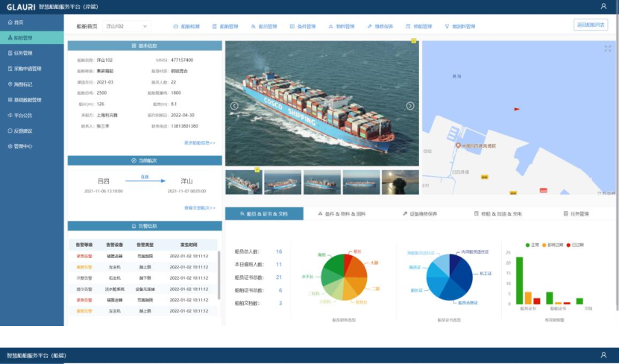Open the 洋山102 ship selector dropdown
Viewport: 619px width, 364px height.
click(125, 26)
